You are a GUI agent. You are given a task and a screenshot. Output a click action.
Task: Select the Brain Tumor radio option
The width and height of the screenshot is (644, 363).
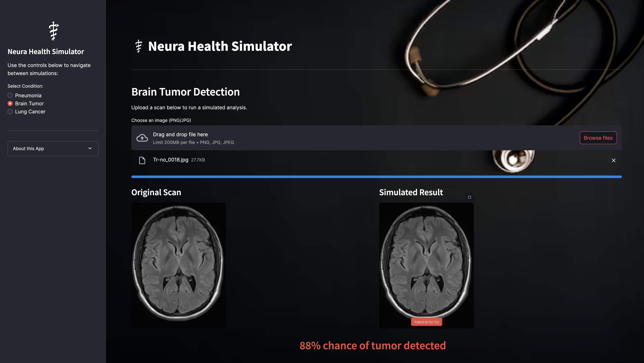pos(10,103)
